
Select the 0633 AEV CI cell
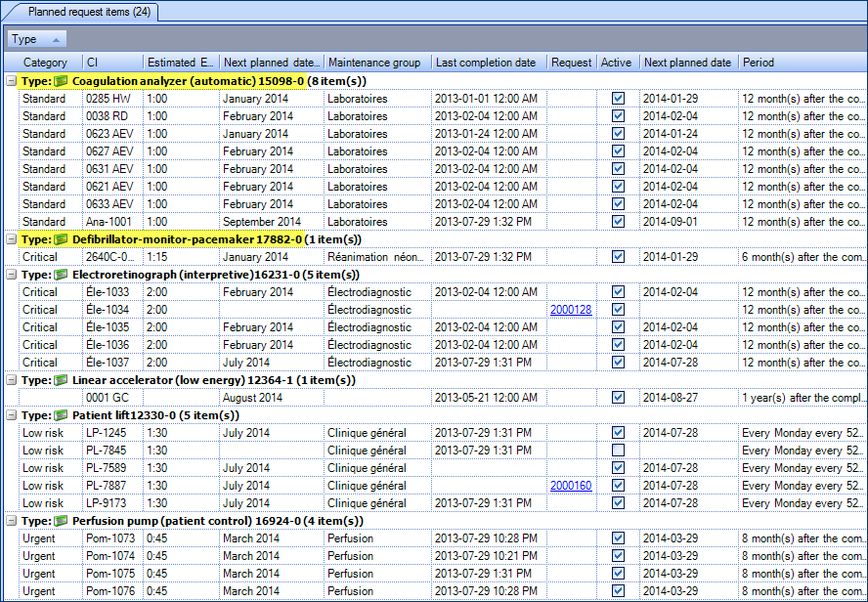112,204
